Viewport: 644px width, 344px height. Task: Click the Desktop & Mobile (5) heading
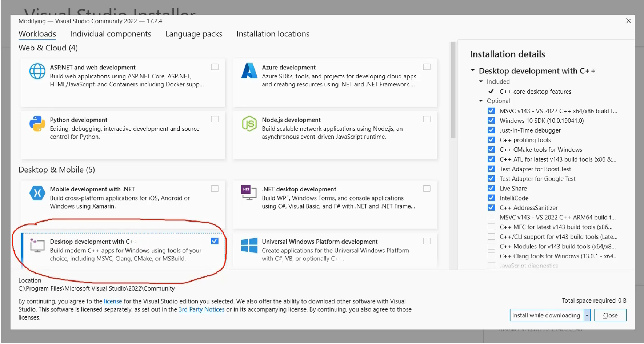tap(57, 170)
